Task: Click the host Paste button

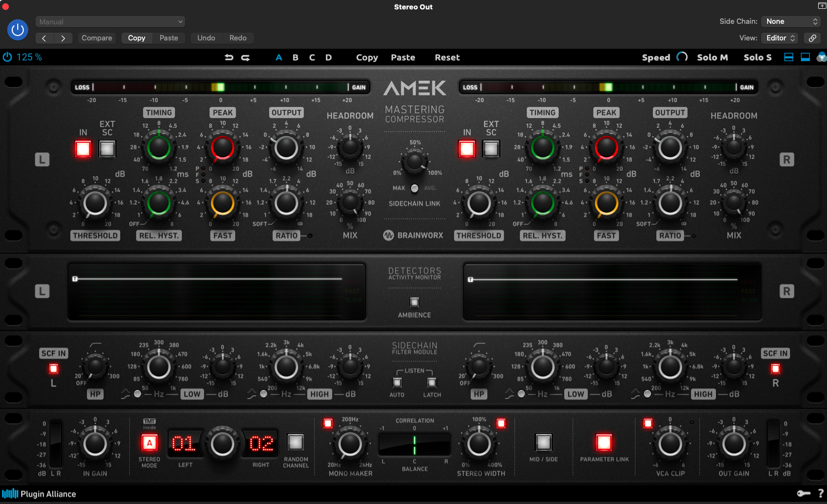Action: coord(169,38)
